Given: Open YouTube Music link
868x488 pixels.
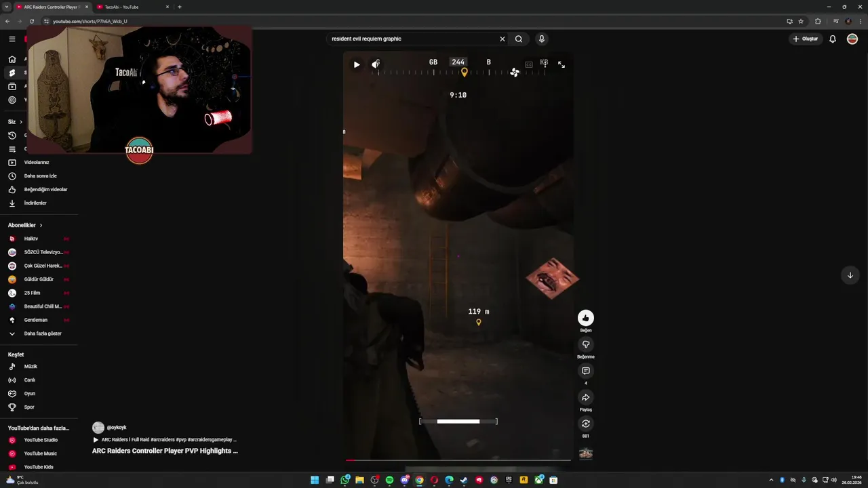Looking at the screenshot, I should 39,453.
